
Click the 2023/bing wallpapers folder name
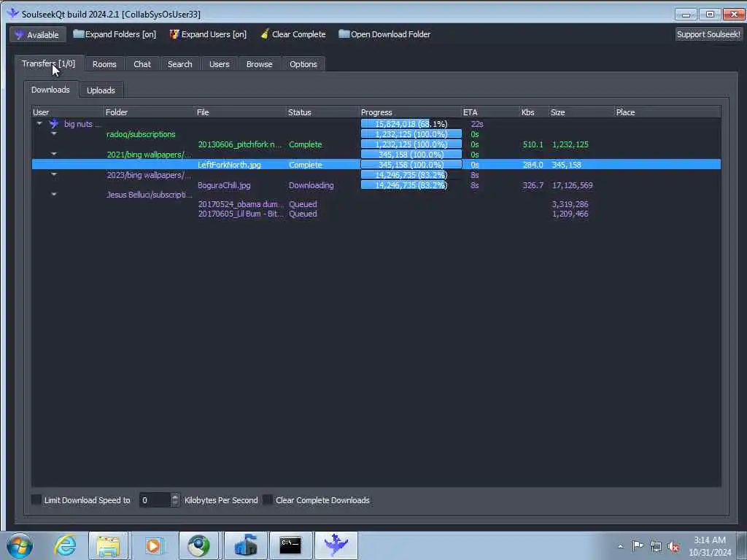pyautogui.click(x=149, y=175)
